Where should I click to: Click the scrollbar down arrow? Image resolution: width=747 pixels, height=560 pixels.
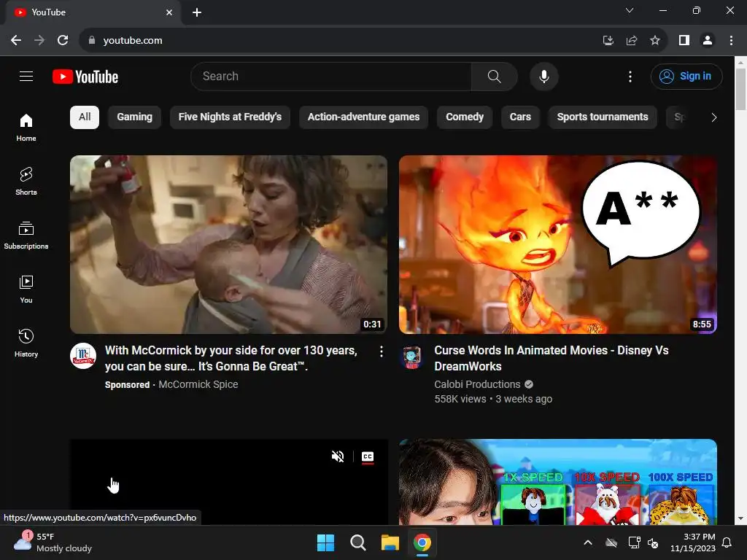[x=740, y=518]
